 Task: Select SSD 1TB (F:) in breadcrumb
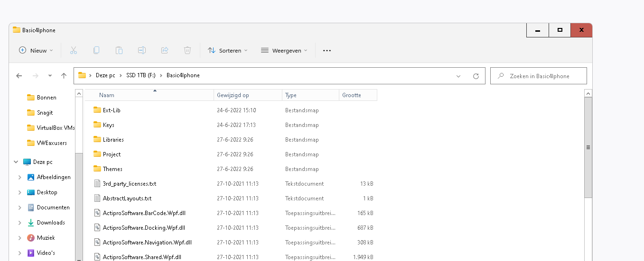tap(140, 75)
